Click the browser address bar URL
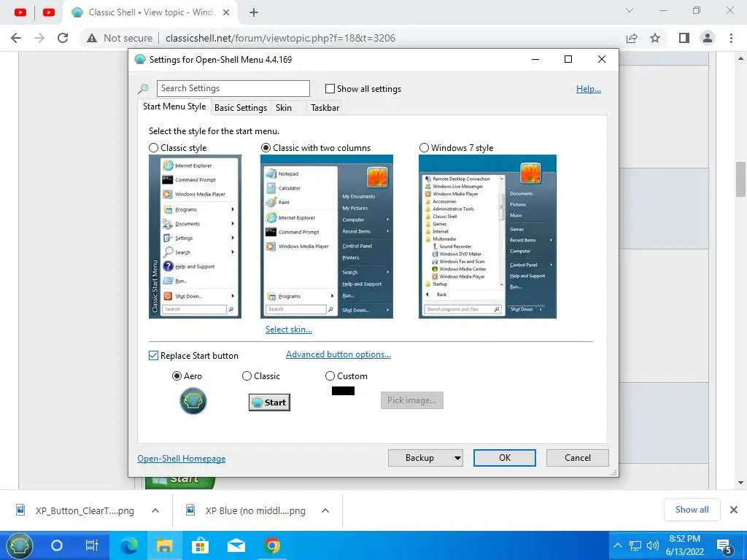The height and width of the screenshot is (560, 747). (280, 38)
